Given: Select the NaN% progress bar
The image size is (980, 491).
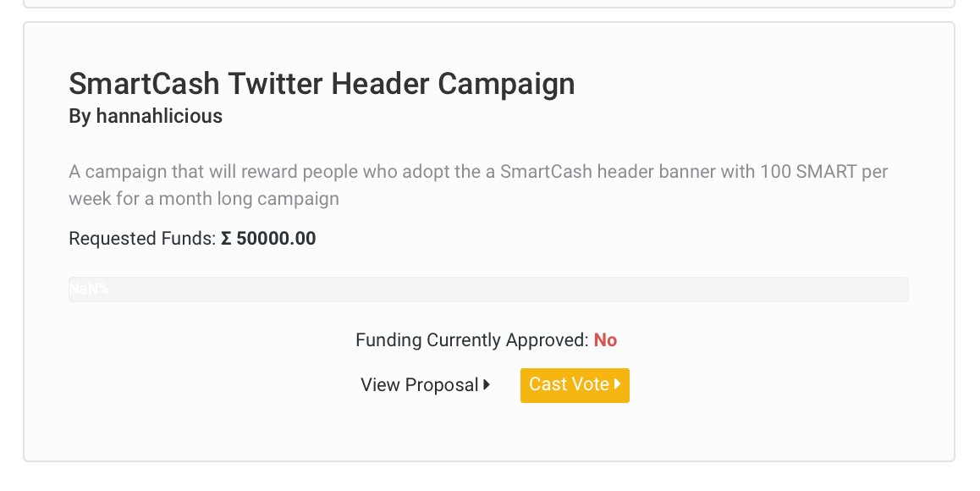Looking at the screenshot, I should (x=488, y=290).
